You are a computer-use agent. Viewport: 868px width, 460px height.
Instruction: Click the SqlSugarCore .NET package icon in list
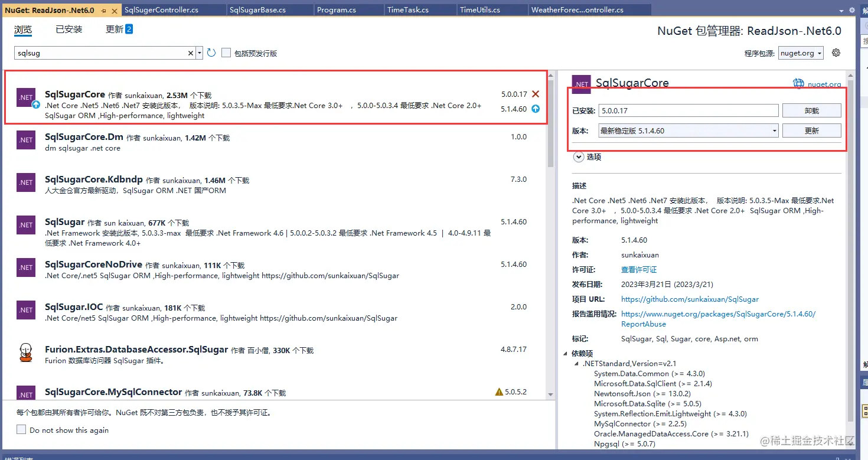click(26, 97)
